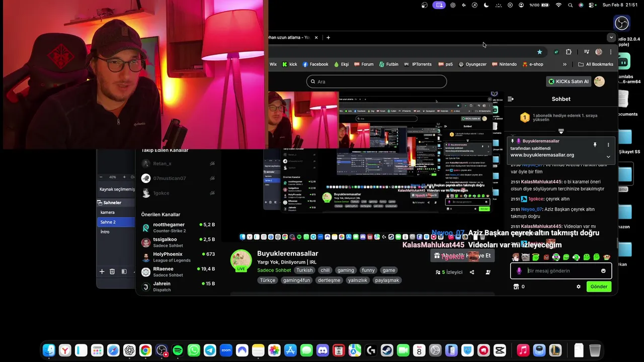
Task: Click the microphone icon in chat input
Action: [519, 271]
